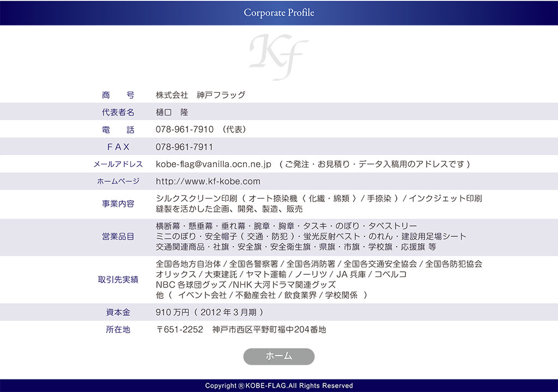Select the phone number 078-961-7910
The width and height of the screenshot is (558, 392).
click(x=184, y=130)
